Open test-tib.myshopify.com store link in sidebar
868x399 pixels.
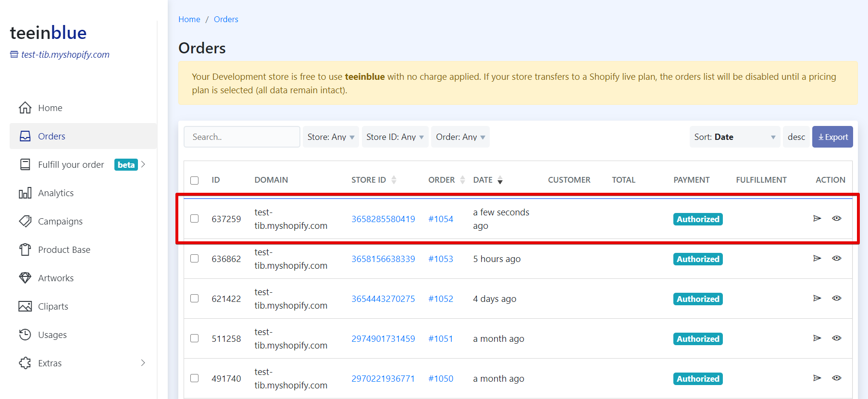[x=65, y=54]
